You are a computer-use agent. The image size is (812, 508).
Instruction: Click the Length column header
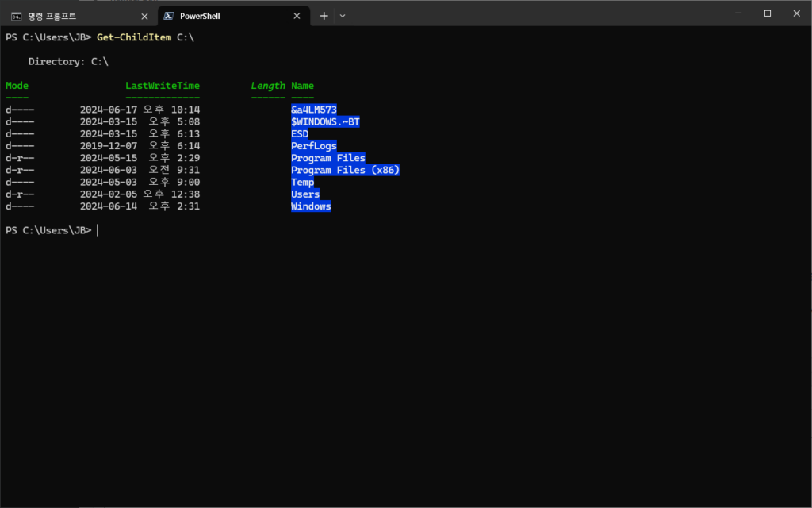click(x=268, y=86)
